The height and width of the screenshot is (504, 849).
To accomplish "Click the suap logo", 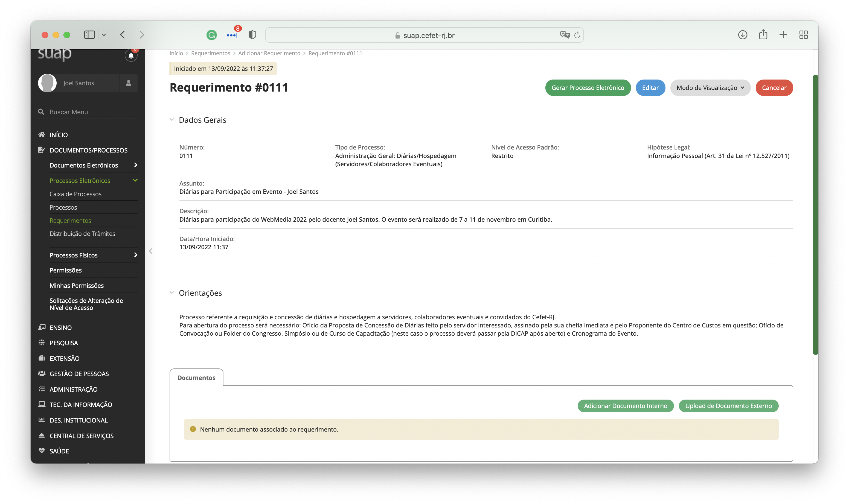I will click(55, 54).
